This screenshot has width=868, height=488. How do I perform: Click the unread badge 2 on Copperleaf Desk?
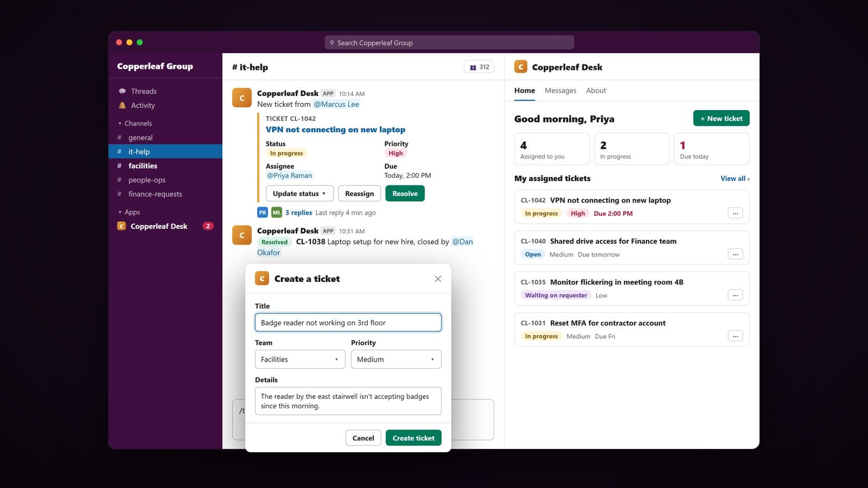click(x=208, y=226)
